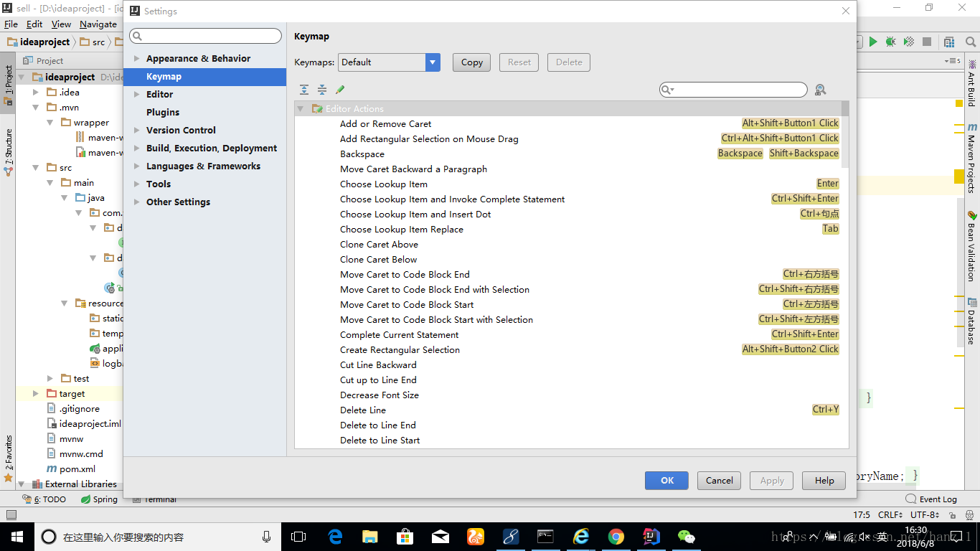The height and width of the screenshot is (551, 980).
Task: Open Microsoft Edge from taskbar
Action: (335, 536)
